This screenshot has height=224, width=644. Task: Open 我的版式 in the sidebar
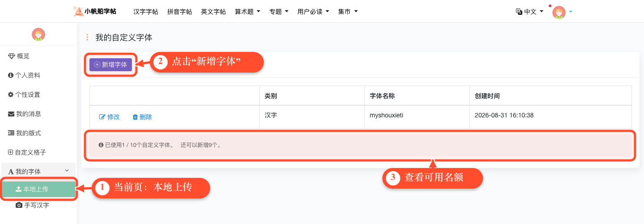[38, 133]
